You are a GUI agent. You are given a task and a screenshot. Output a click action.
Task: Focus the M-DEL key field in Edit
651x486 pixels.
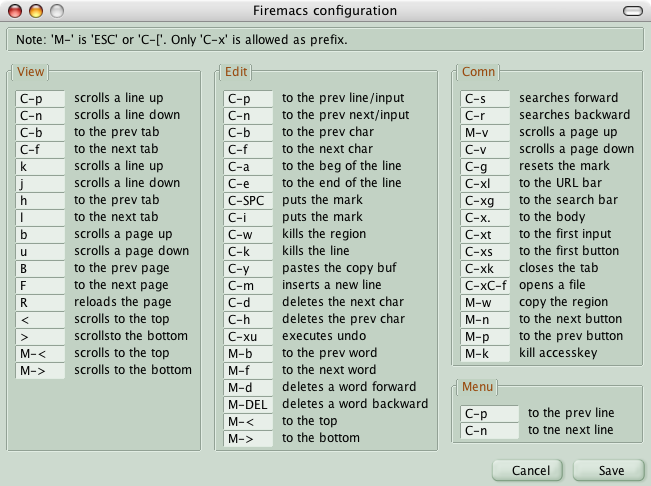[248, 405]
